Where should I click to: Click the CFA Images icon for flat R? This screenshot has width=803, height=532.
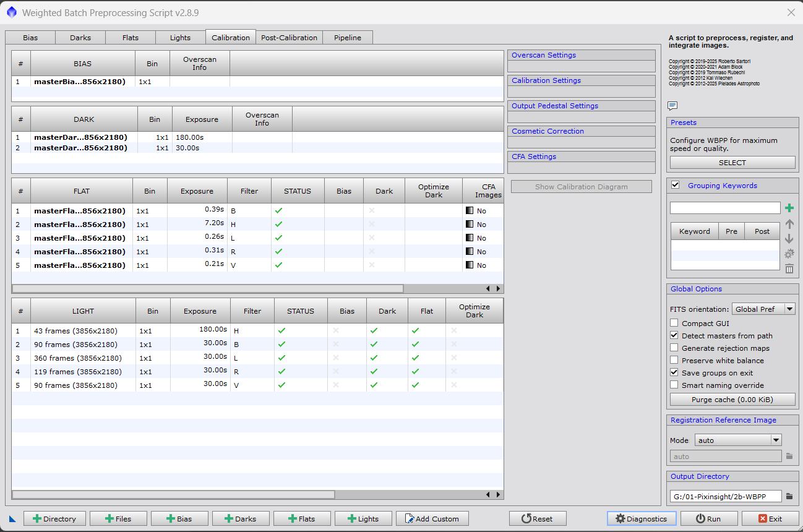click(470, 252)
